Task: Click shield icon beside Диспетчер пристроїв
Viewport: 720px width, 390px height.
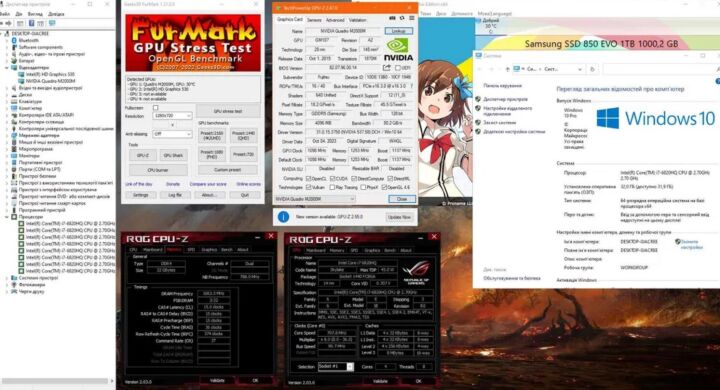Action: (x=478, y=99)
